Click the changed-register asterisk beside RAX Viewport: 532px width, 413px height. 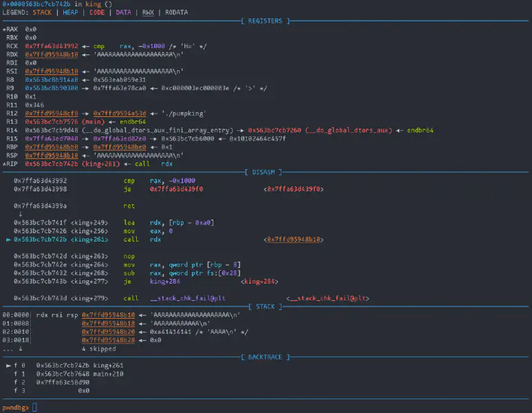click(x=4, y=30)
